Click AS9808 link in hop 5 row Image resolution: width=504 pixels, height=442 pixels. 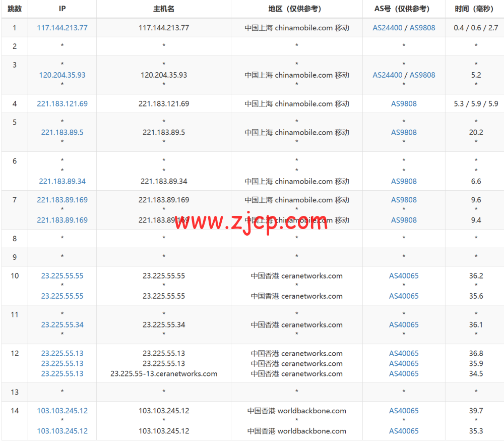[x=404, y=132]
